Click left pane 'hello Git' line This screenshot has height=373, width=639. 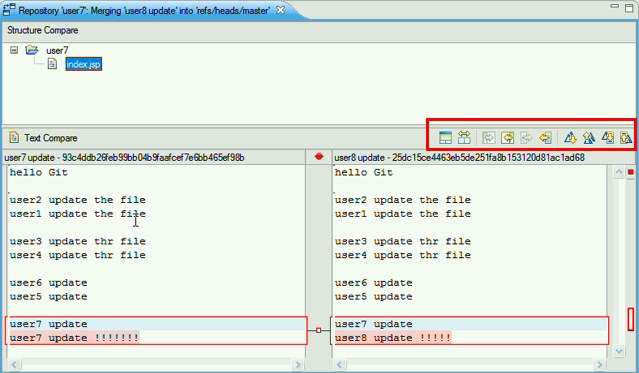[39, 172]
